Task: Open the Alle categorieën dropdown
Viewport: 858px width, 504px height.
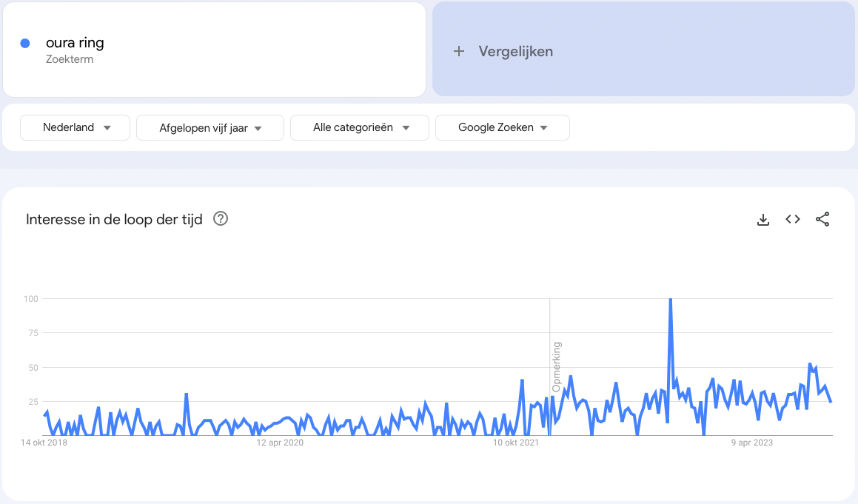Action: (360, 127)
